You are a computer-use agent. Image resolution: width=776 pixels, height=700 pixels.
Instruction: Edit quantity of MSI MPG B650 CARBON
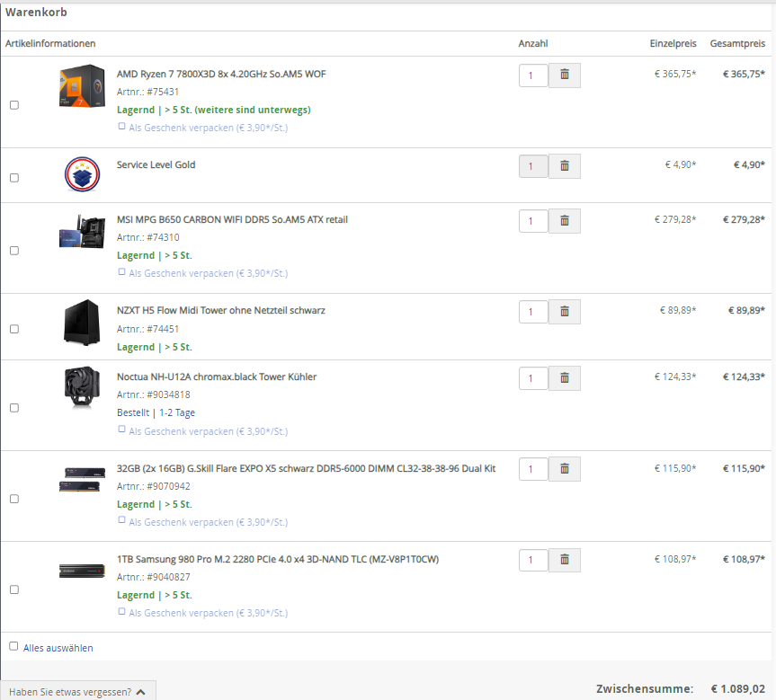click(x=533, y=221)
